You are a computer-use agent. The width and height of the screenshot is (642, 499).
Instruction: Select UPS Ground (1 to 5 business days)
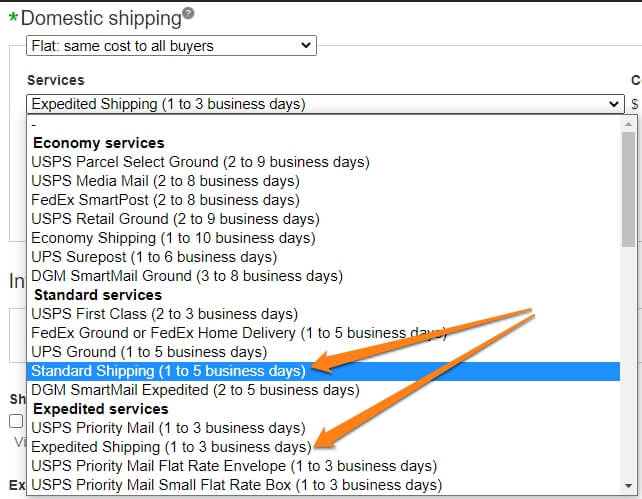click(323, 352)
